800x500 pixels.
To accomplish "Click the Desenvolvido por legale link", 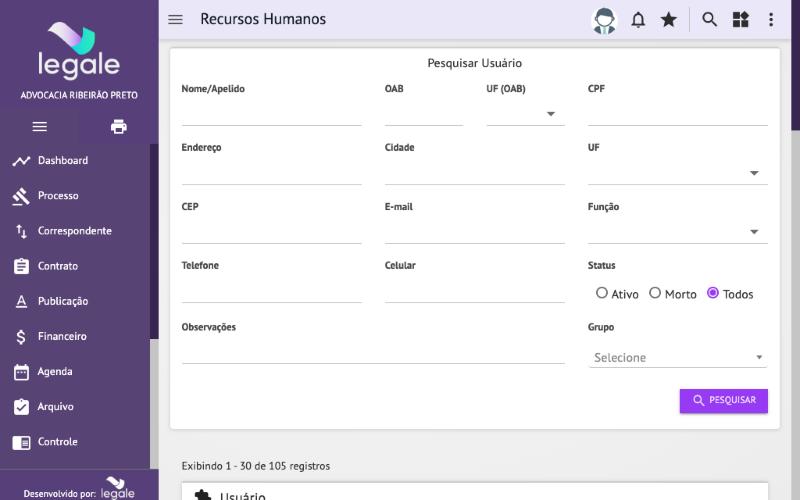I will tap(79, 489).
